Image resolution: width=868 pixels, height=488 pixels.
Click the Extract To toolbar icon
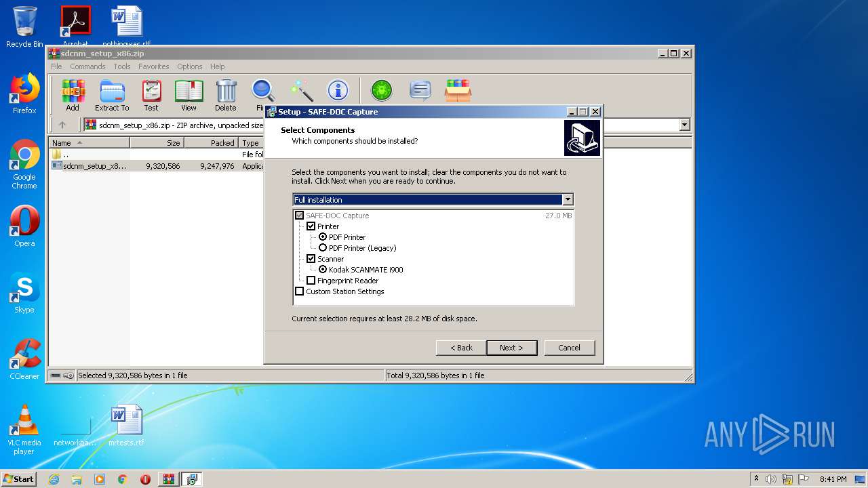(x=112, y=94)
